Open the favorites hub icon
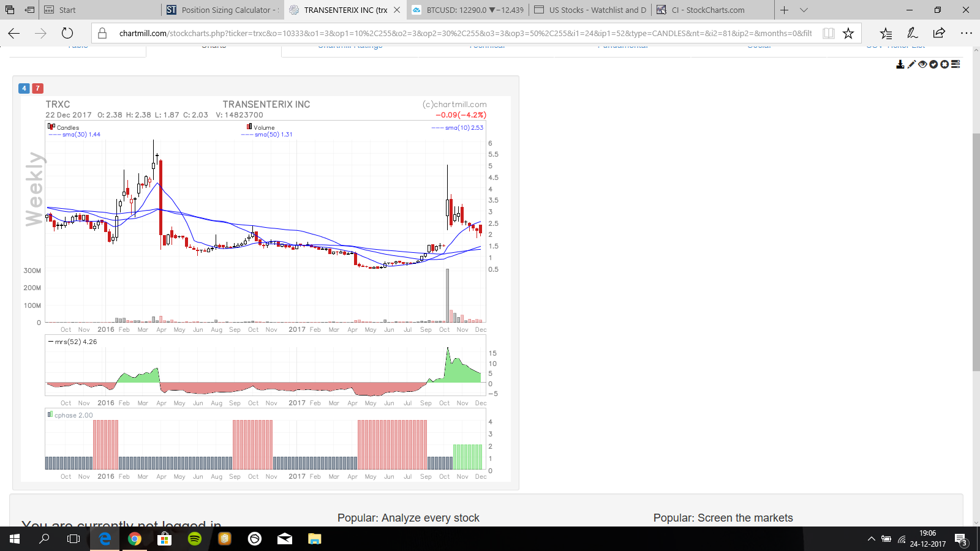The height and width of the screenshot is (551, 980). (886, 33)
